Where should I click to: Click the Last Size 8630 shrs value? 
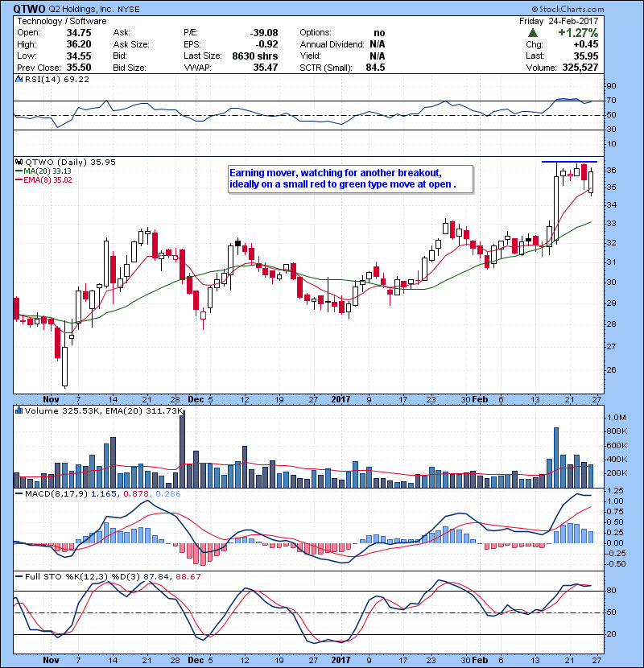pos(255,56)
